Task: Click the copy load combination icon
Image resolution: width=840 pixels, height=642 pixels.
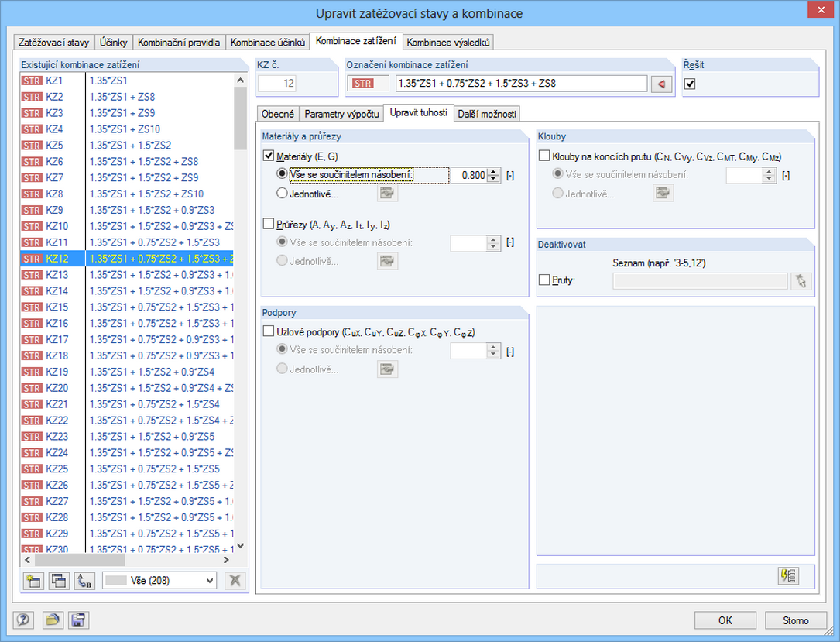Action: coord(58,580)
